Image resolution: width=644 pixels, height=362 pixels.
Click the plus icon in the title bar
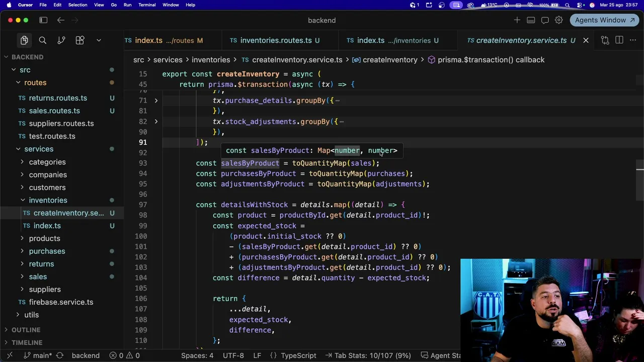tap(517, 20)
